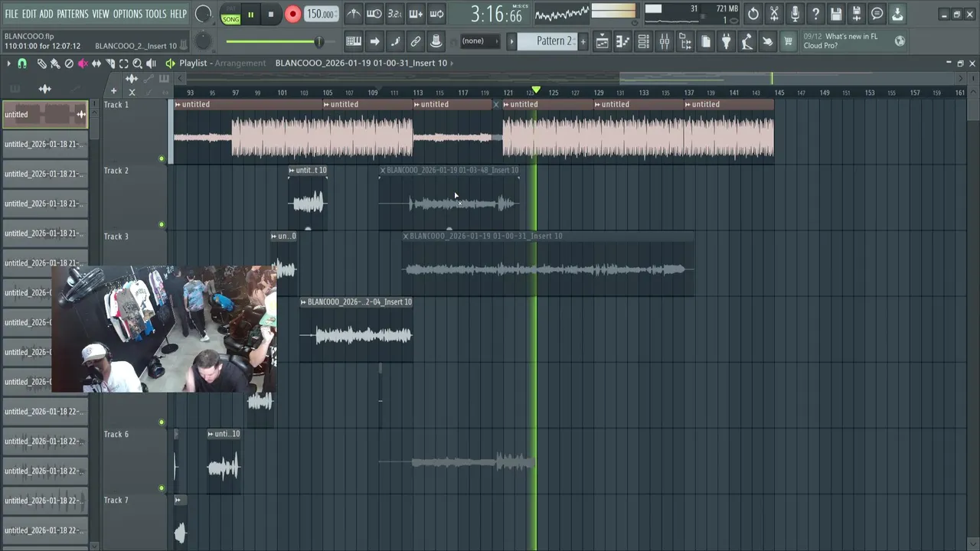Screen dimensions: 980x551
Task: Toggle the metronome icon in the top toolbar
Action: click(353, 14)
